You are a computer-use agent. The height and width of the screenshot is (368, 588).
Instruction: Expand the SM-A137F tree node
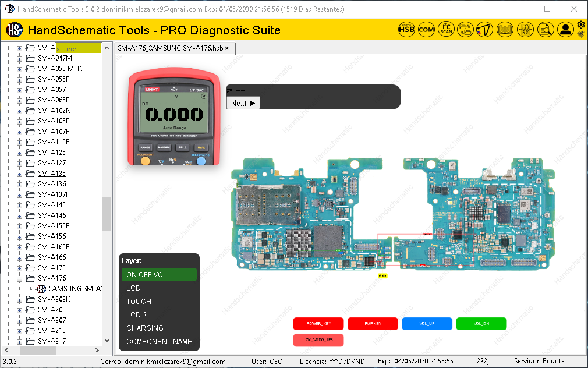point(19,194)
